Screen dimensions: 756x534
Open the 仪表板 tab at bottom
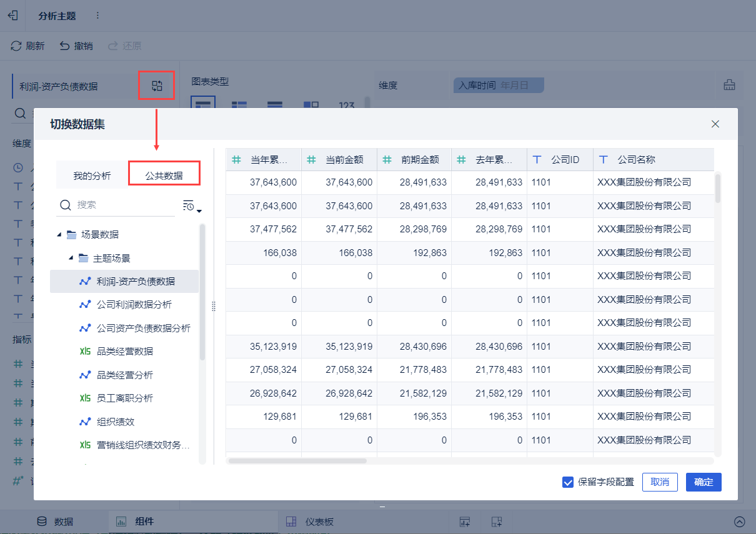(310, 522)
